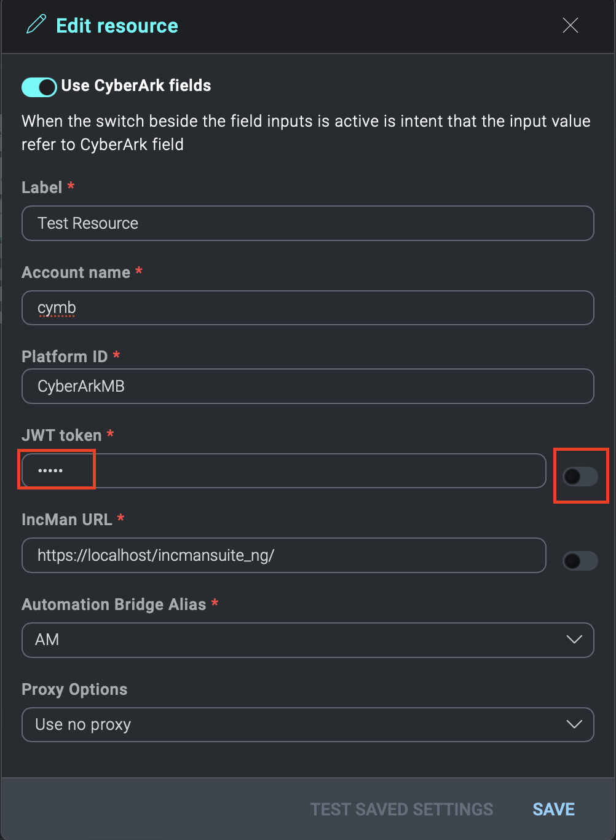Click the Proxy Options section label

coord(74,689)
